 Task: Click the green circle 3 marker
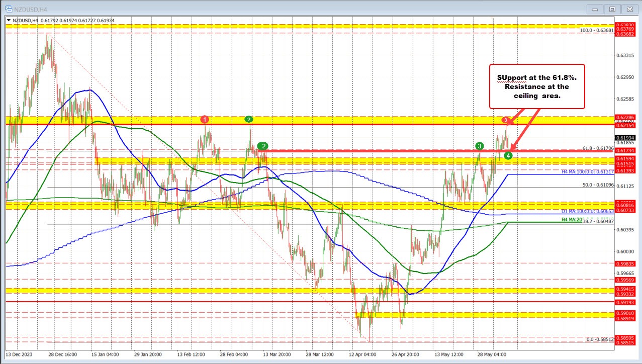(x=479, y=146)
